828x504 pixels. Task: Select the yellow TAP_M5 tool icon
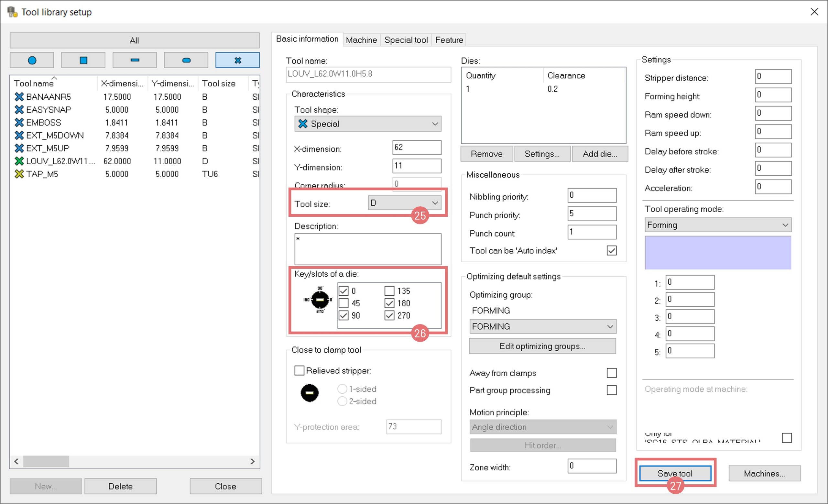[19, 174]
